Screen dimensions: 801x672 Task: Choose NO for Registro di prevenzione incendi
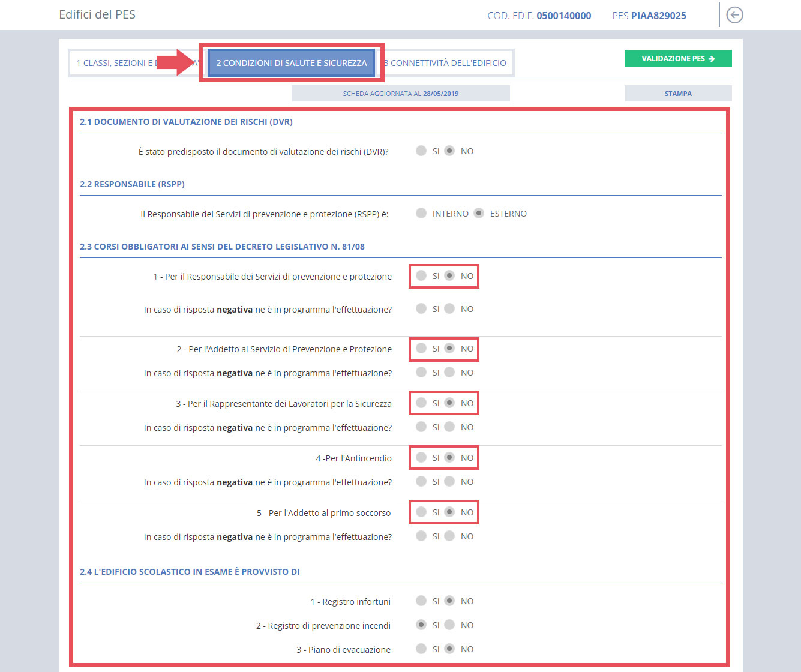point(449,625)
